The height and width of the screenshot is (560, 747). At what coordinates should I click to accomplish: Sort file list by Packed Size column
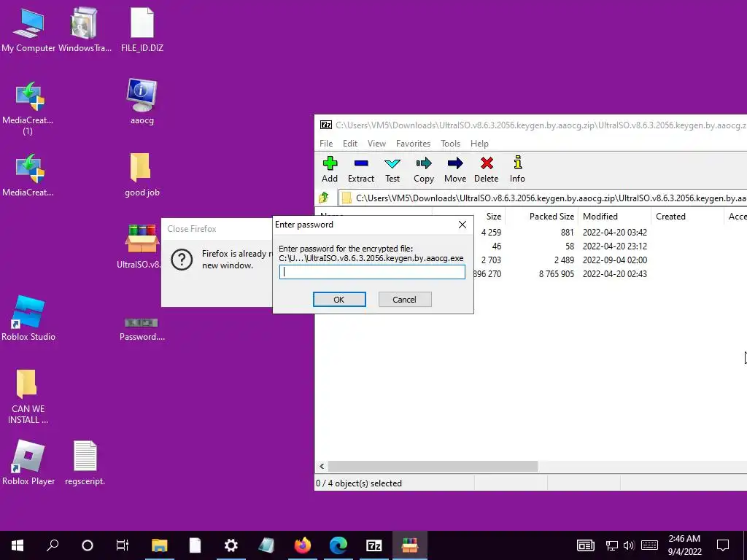click(x=542, y=216)
